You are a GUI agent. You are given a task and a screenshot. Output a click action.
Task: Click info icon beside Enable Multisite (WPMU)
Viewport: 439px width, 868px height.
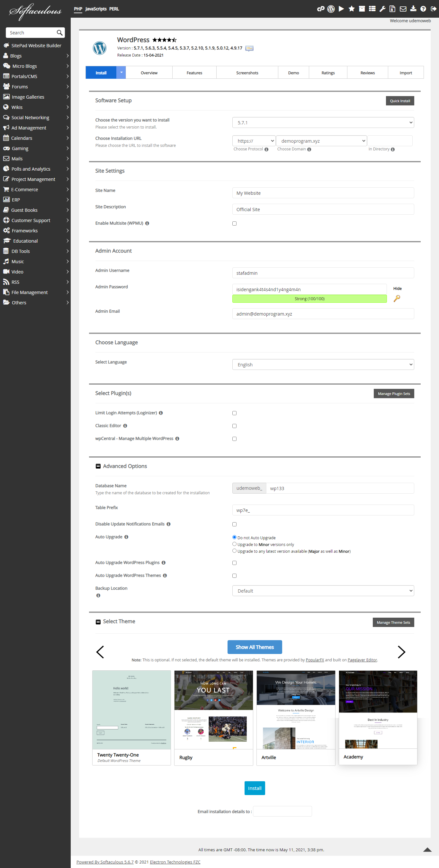point(147,223)
